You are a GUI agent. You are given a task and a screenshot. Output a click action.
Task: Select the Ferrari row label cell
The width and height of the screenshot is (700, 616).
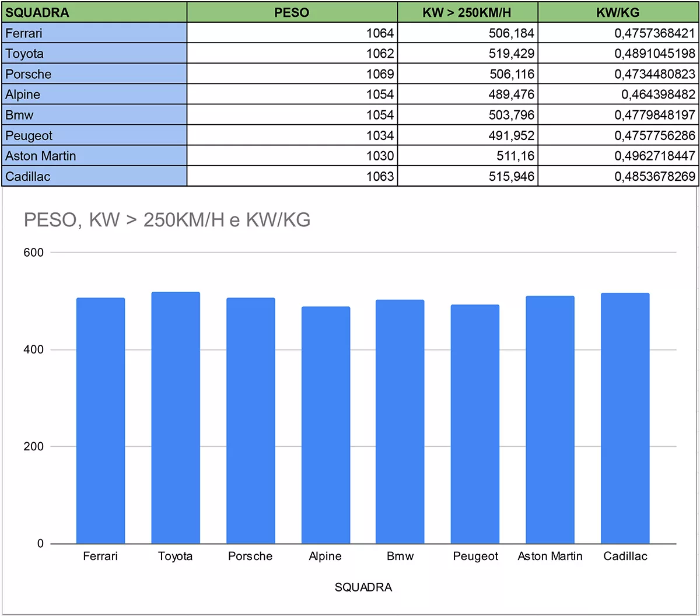click(x=93, y=33)
